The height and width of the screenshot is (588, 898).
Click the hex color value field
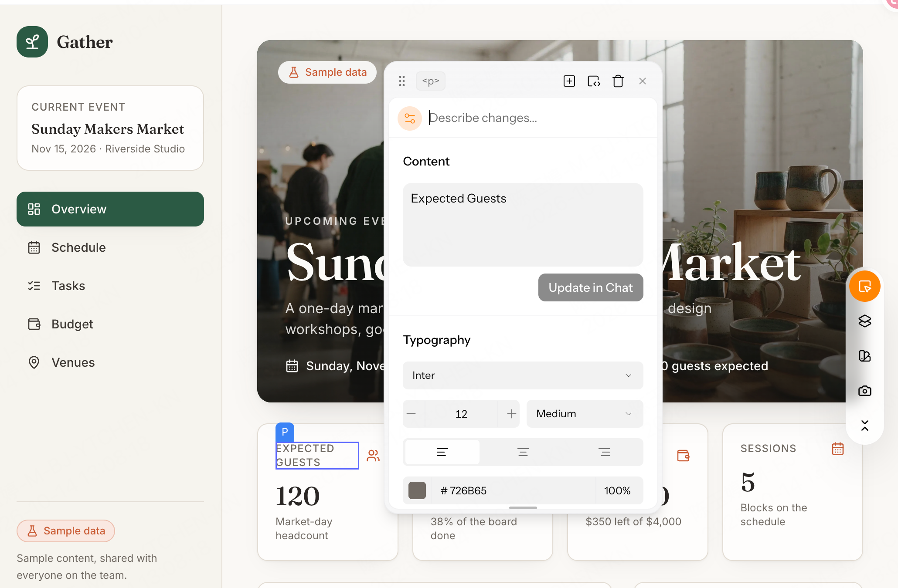[514, 490]
